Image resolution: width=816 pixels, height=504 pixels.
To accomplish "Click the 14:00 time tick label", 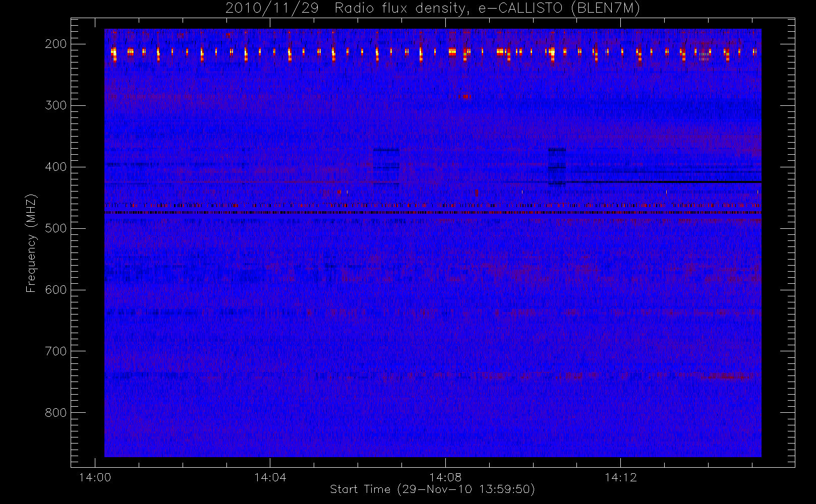I will pos(95,477).
